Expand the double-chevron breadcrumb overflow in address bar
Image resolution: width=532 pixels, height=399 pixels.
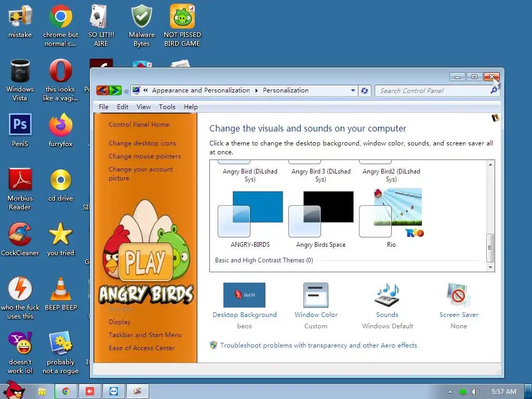[x=145, y=90]
